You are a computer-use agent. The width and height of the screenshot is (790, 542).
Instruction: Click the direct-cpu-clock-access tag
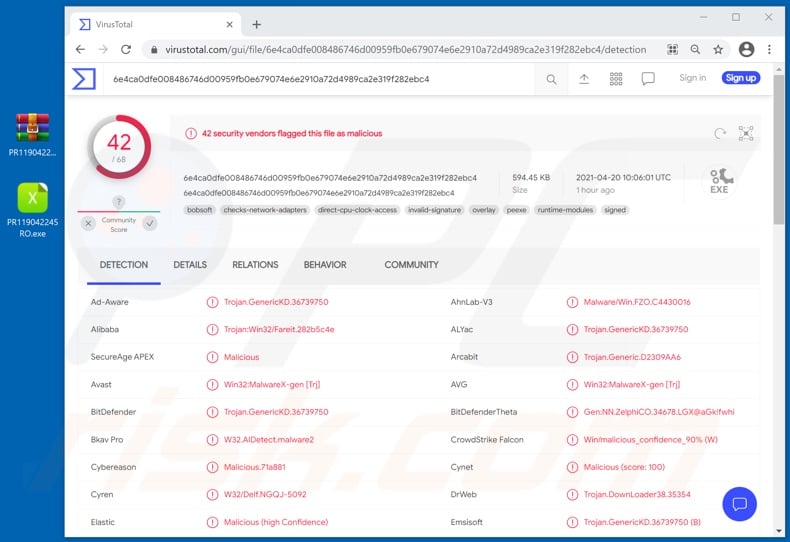(x=358, y=210)
